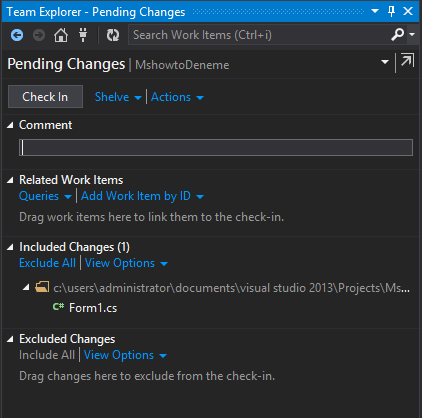Click the magnifier search icon
Image resolution: width=422 pixels, height=418 pixels.
tap(398, 34)
